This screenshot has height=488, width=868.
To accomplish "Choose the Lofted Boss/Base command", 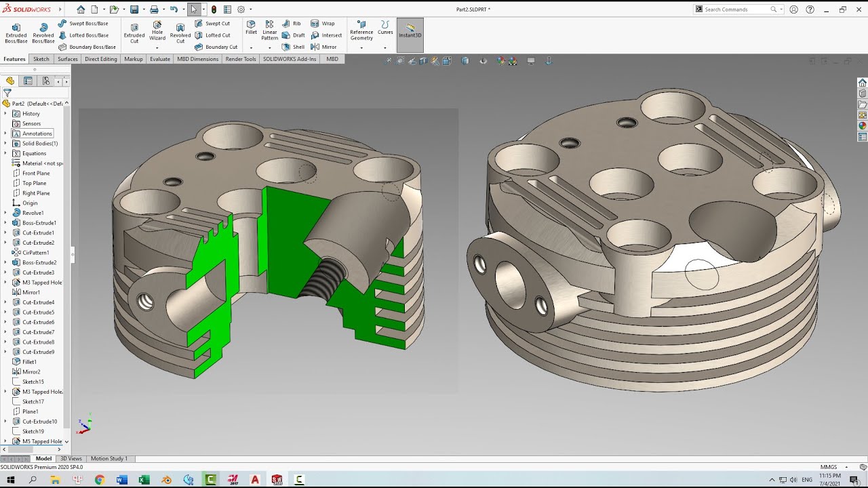I will (83, 35).
